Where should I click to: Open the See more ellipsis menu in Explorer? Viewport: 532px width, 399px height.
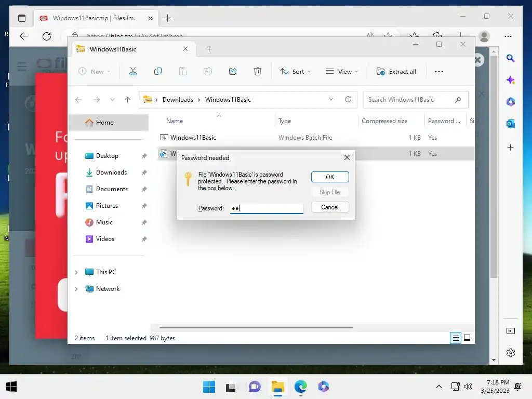tap(438, 72)
